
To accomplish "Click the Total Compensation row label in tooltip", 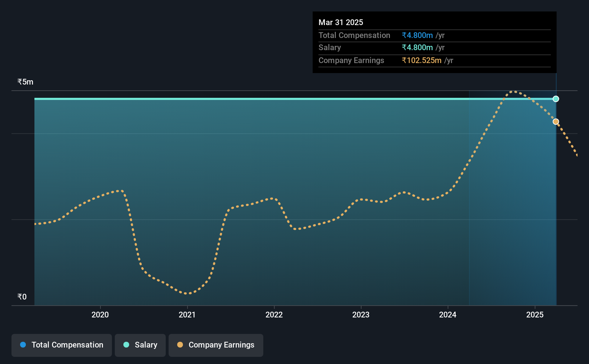I will pyautogui.click(x=354, y=35).
